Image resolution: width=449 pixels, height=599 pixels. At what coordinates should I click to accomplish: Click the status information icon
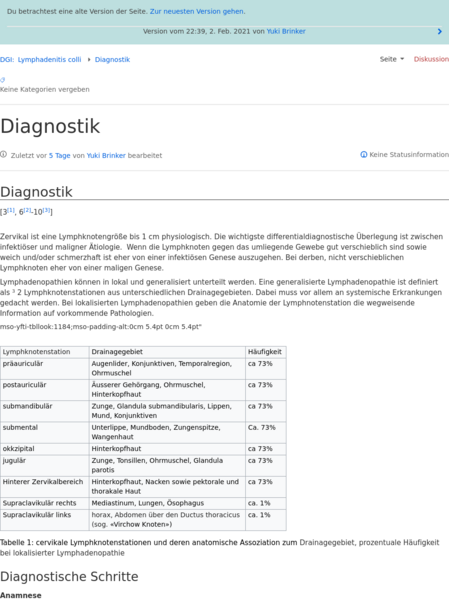pyautogui.click(x=364, y=155)
